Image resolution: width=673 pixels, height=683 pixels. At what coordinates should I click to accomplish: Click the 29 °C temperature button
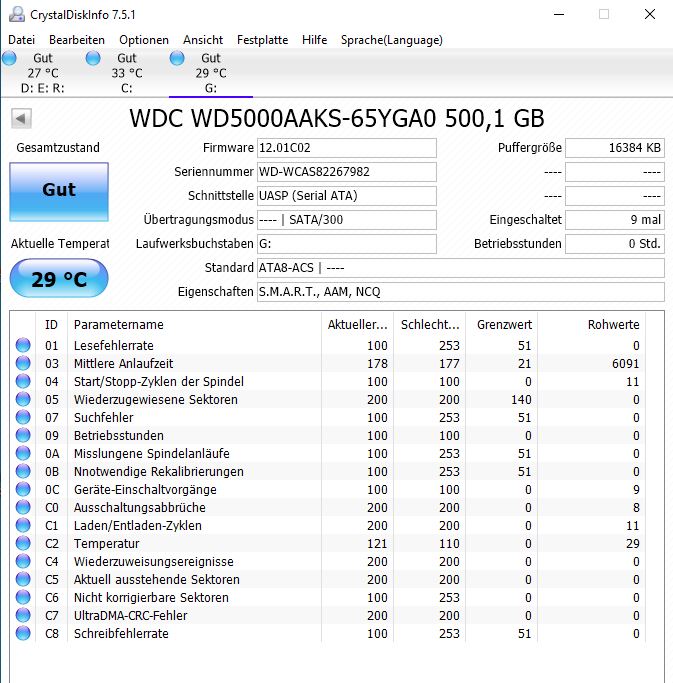tap(59, 278)
